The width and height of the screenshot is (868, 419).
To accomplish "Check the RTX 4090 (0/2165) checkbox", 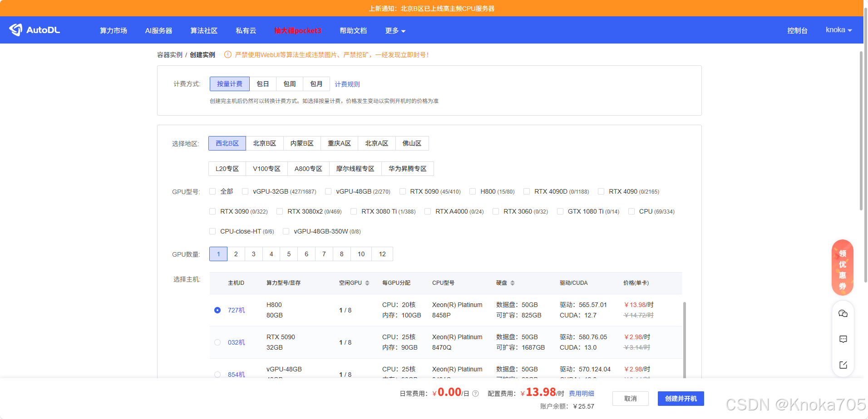I will pos(601,191).
